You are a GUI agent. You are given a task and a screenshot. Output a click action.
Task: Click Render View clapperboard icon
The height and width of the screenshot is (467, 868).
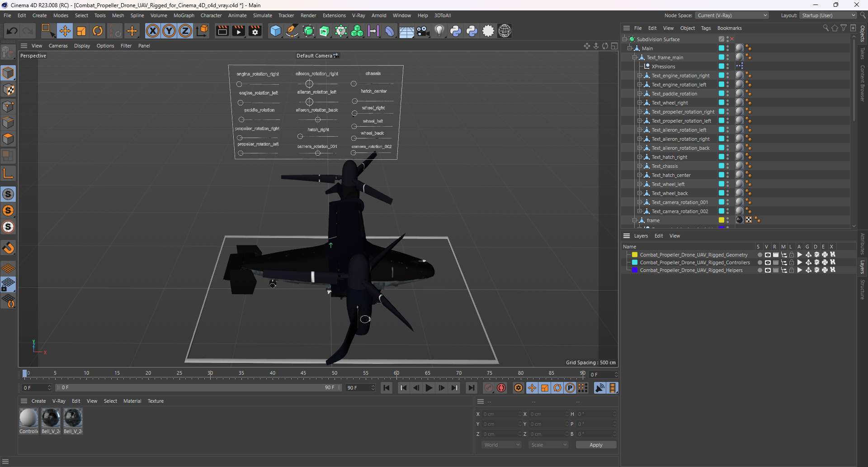click(222, 31)
